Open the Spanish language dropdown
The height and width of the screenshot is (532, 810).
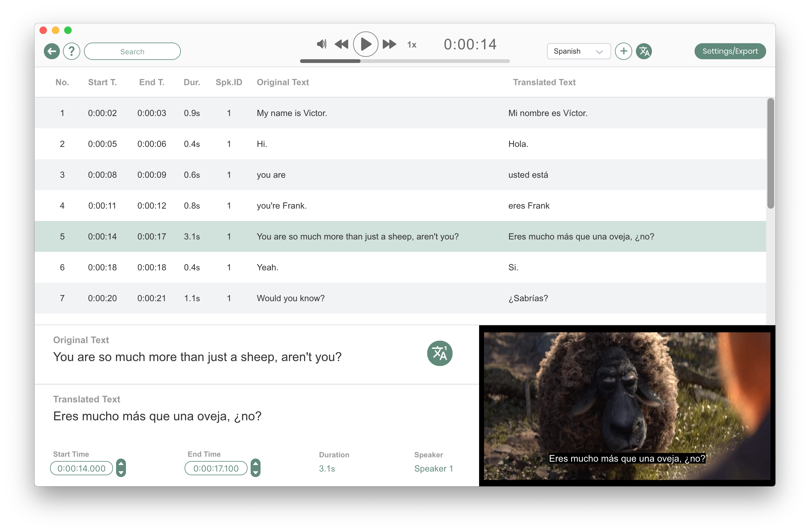point(578,51)
